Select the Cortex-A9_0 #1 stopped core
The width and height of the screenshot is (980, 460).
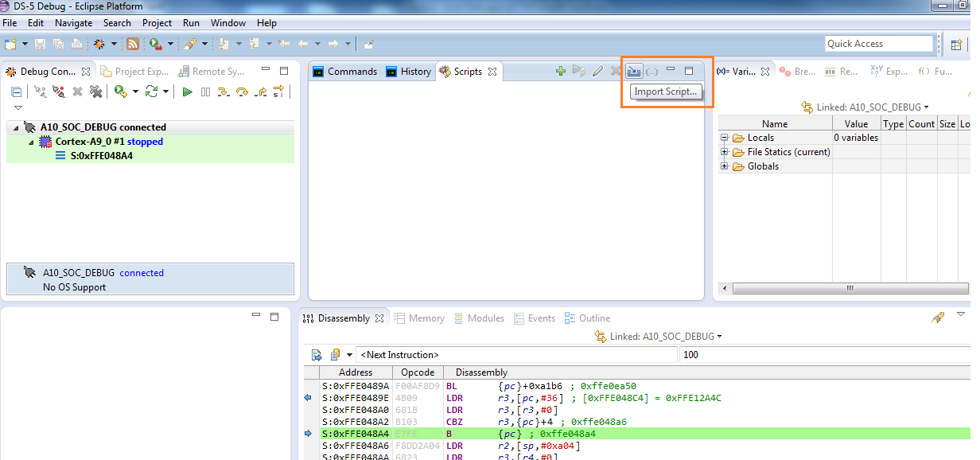(108, 142)
